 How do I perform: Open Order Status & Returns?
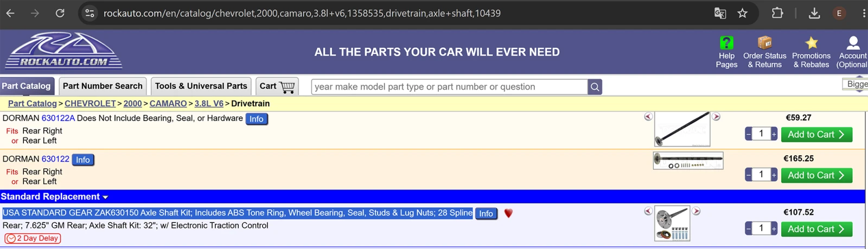click(x=764, y=52)
